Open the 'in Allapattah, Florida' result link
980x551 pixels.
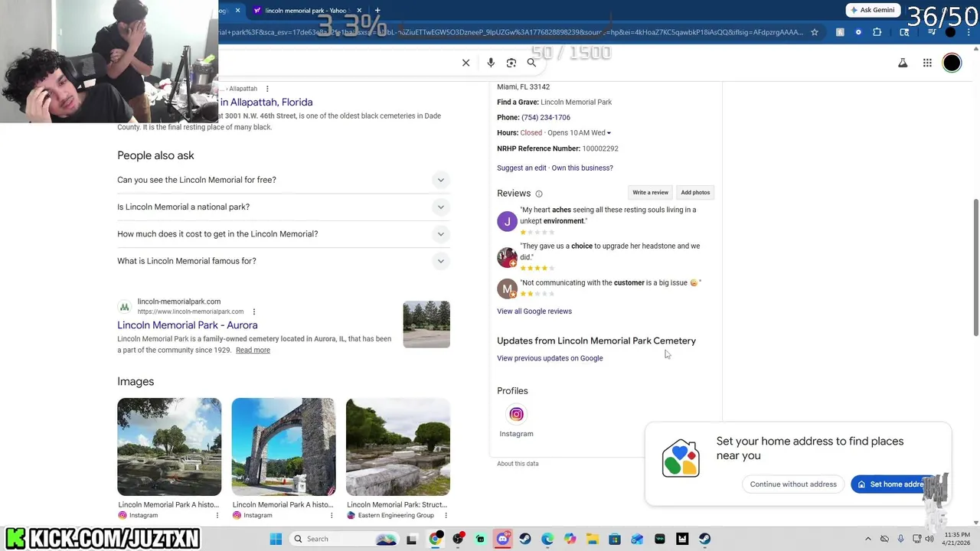266,102
